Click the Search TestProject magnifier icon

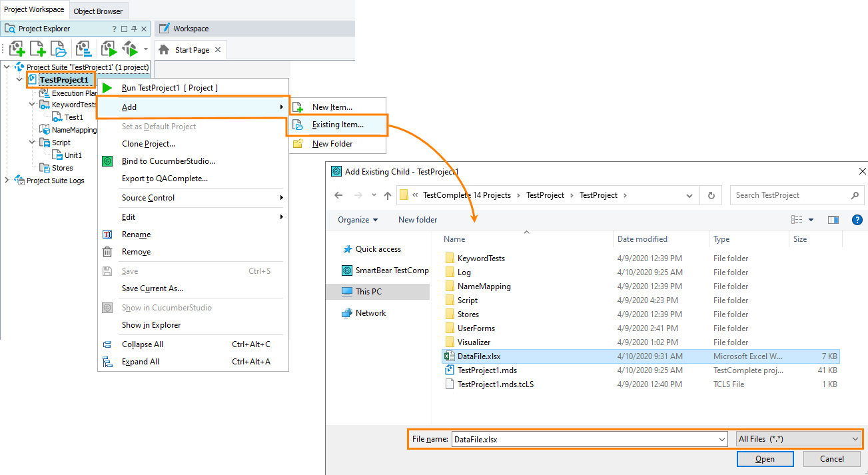click(x=854, y=195)
